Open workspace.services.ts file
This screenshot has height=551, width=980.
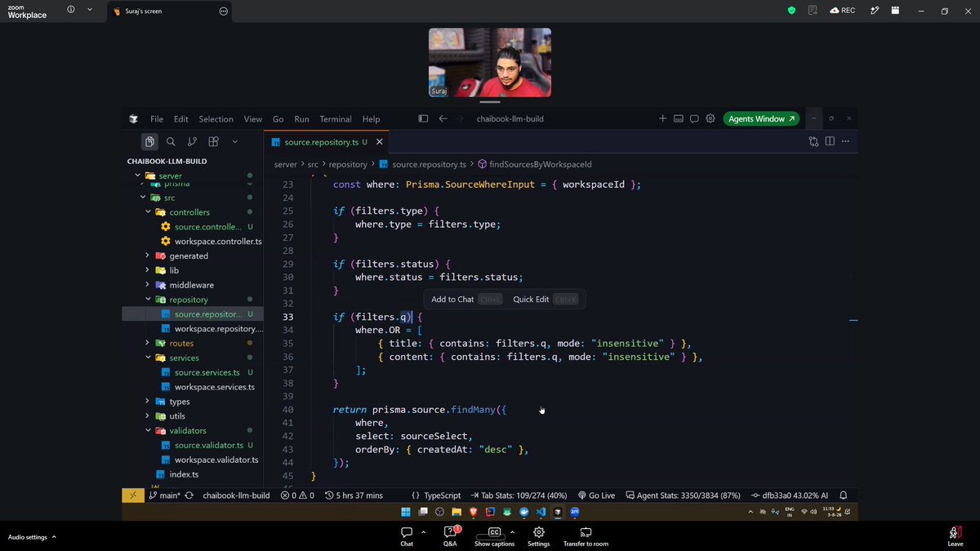coord(214,387)
